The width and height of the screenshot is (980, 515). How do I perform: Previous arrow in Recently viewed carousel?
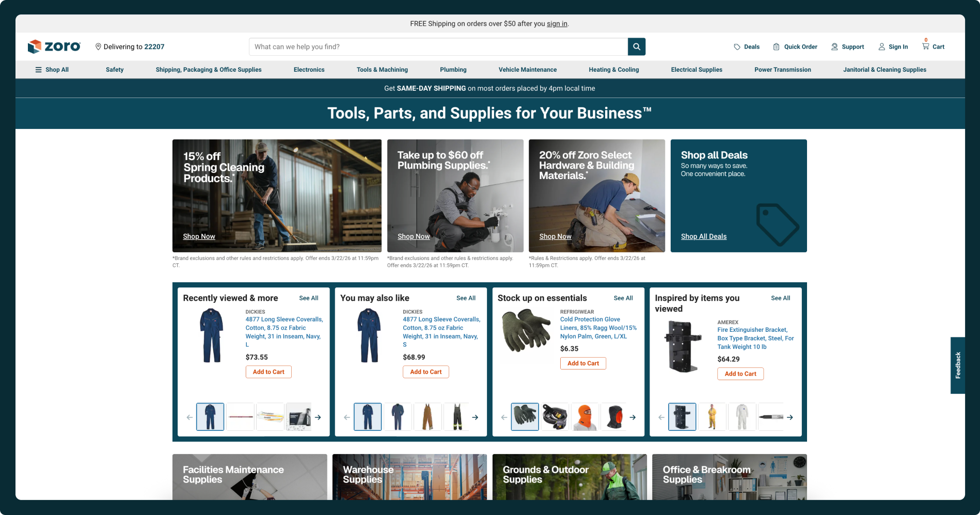click(x=189, y=417)
